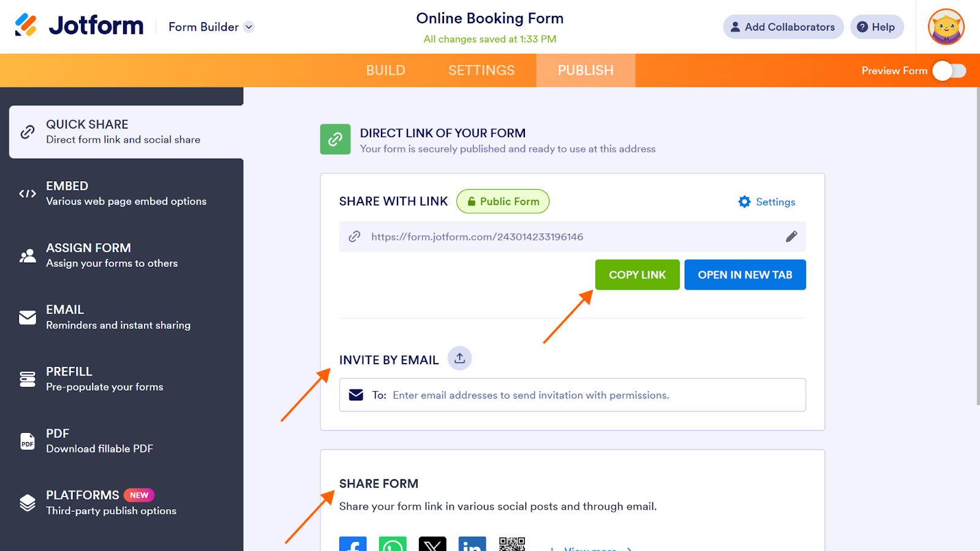The height and width of the screenshot is (551, 980).
Task: Open the form QR code
Action: 512,544
